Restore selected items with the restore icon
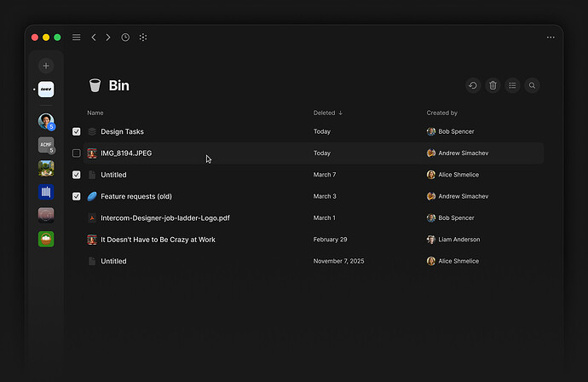This screenshot has height=382, width=588. (x=473, y=85)
